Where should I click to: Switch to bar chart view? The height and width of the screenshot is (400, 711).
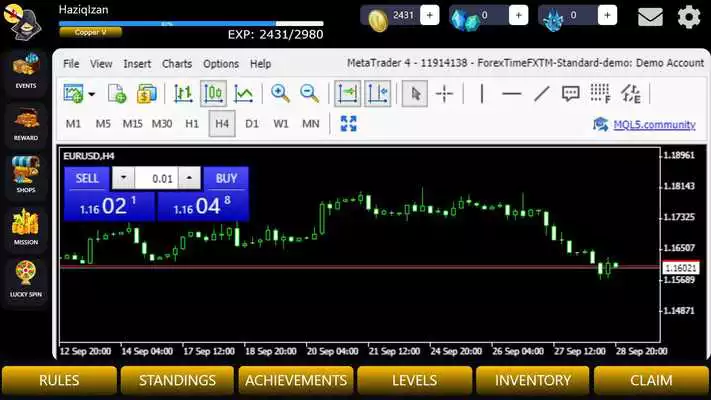pyautogui.click(x=183, y=94)
